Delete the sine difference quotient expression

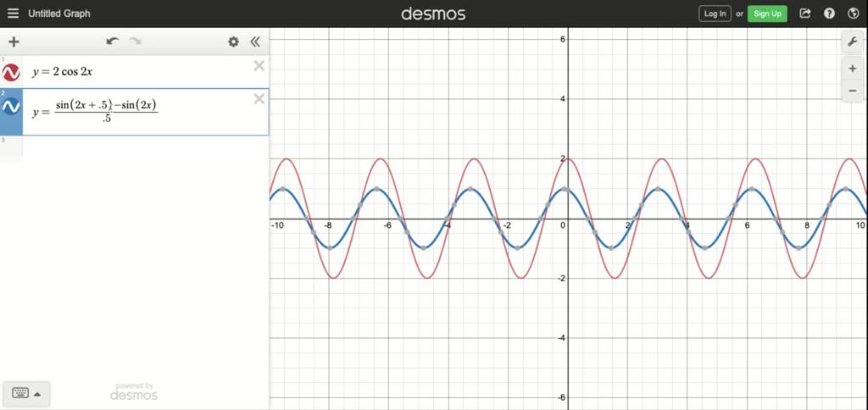[x=259, y=99]
